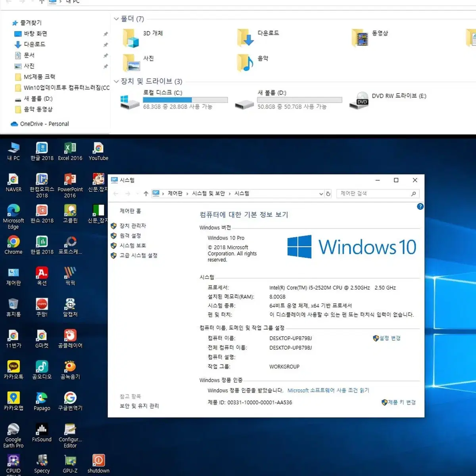Viewport: 476px width, 476px height.
Task: Select the 곰오디오 desktop icon
Action: pos(42,370)
